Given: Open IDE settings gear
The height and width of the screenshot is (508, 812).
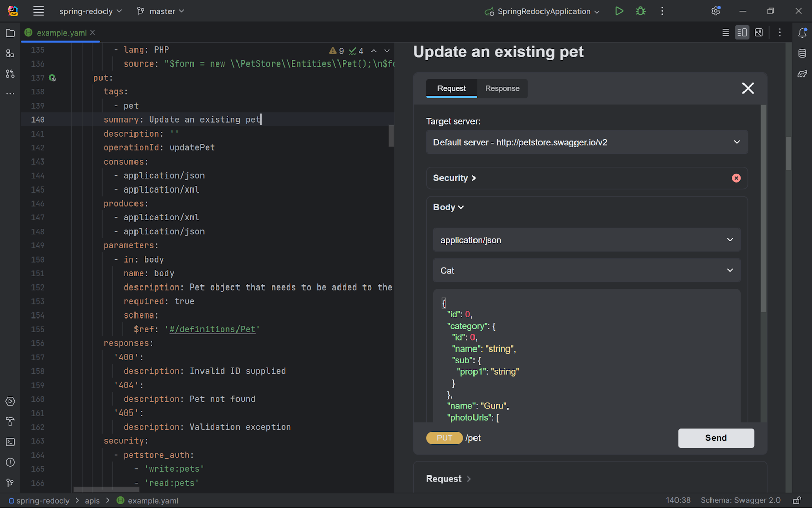Looking at the screenshot, I should (716, 11).
